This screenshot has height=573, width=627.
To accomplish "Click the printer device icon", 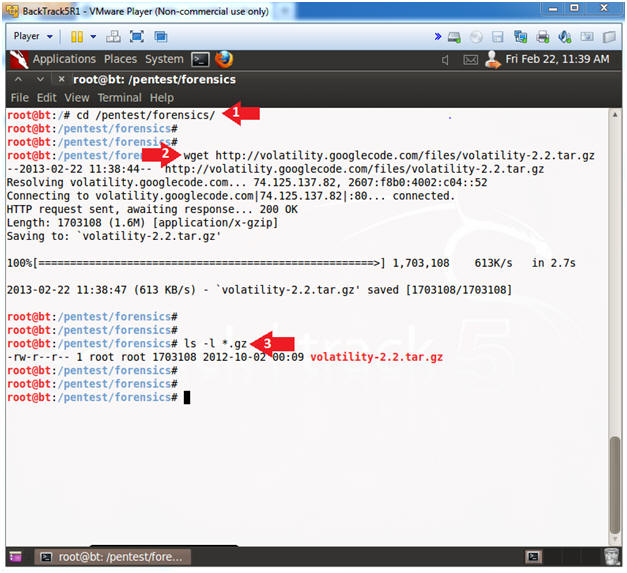I will (x=543, y=37).
